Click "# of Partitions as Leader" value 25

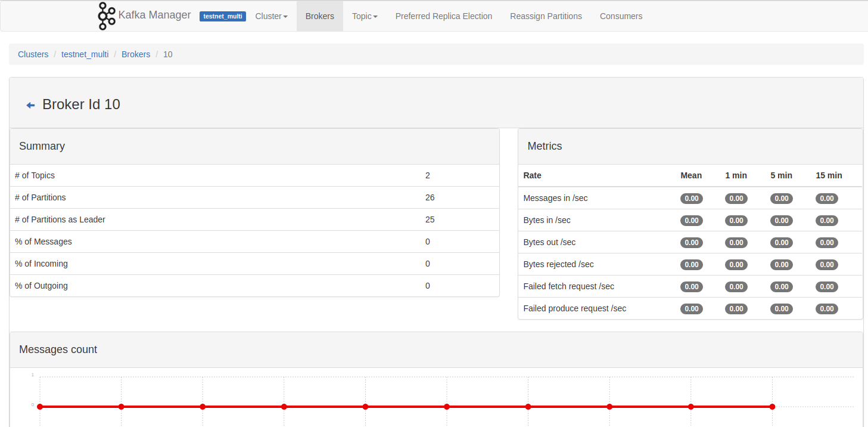click(x=430, y=219)
